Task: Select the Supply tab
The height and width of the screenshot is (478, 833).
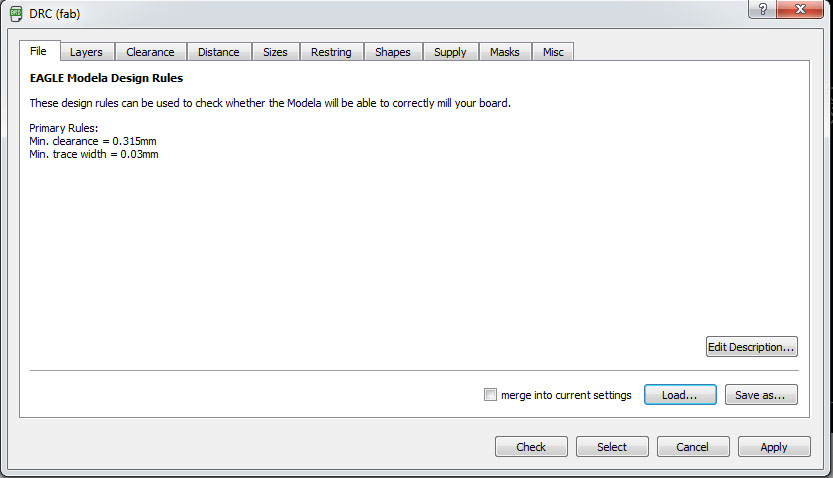Action: (x=450, y=52)
